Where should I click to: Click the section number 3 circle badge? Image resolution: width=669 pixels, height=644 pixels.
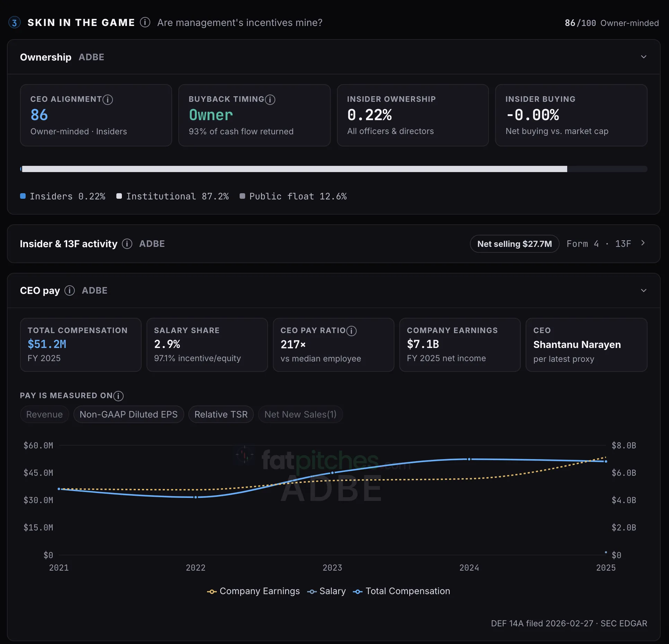[14, 23]
